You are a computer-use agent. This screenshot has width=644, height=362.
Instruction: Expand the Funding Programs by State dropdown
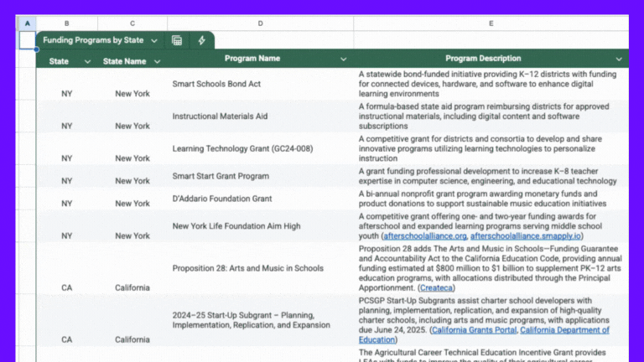[x=154, y=40]
